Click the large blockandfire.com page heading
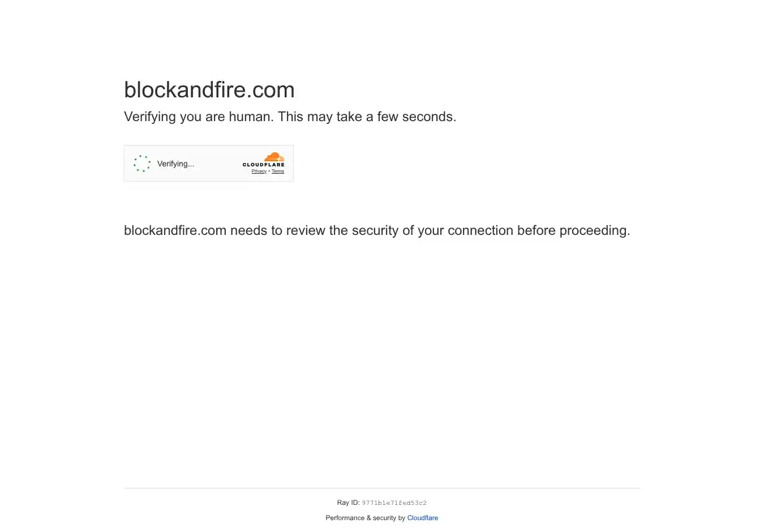The image size is (764, 532). (209, 90)
